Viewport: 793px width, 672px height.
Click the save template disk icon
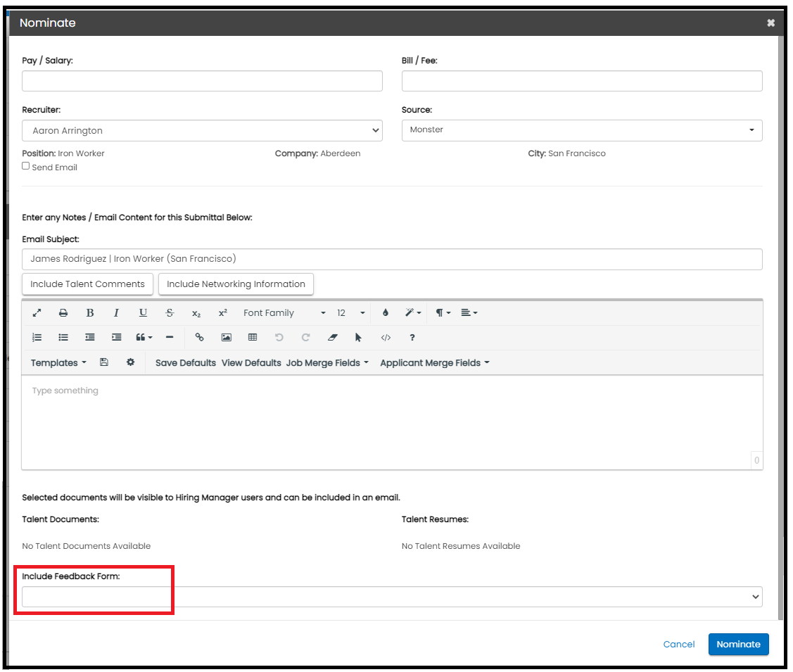pos(104,362)
